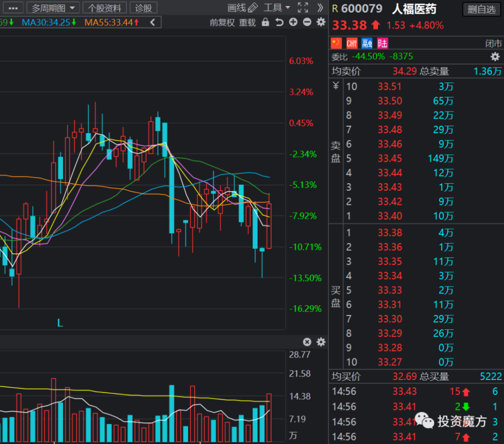Click stock name 人福医药
This screenshot has width=504, height=444.
[414, 9]
